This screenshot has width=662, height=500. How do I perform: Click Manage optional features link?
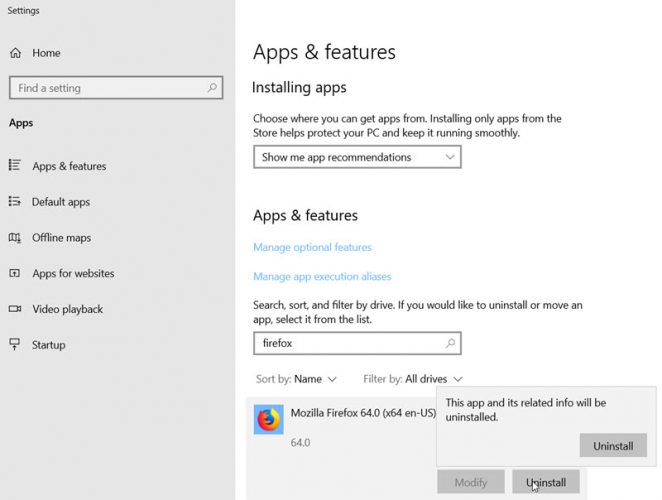pyautogui.click(x=312, y=247)
